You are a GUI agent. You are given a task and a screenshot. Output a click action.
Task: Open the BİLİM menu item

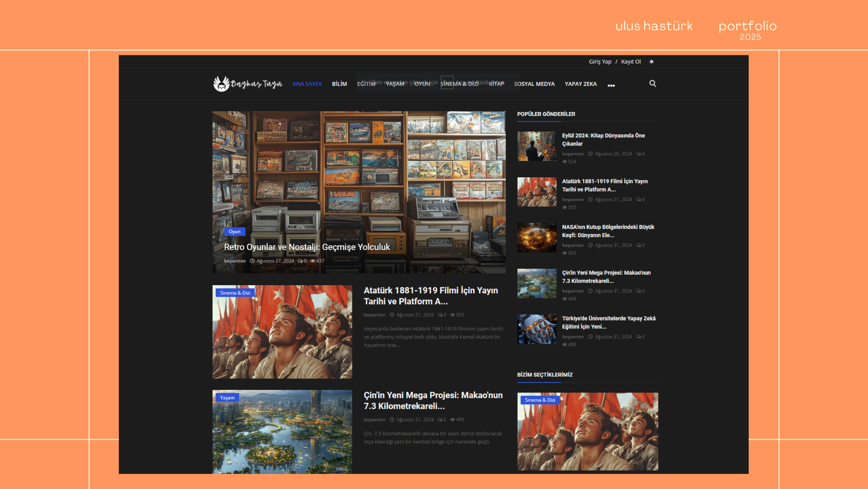click(x=339, y=84)
